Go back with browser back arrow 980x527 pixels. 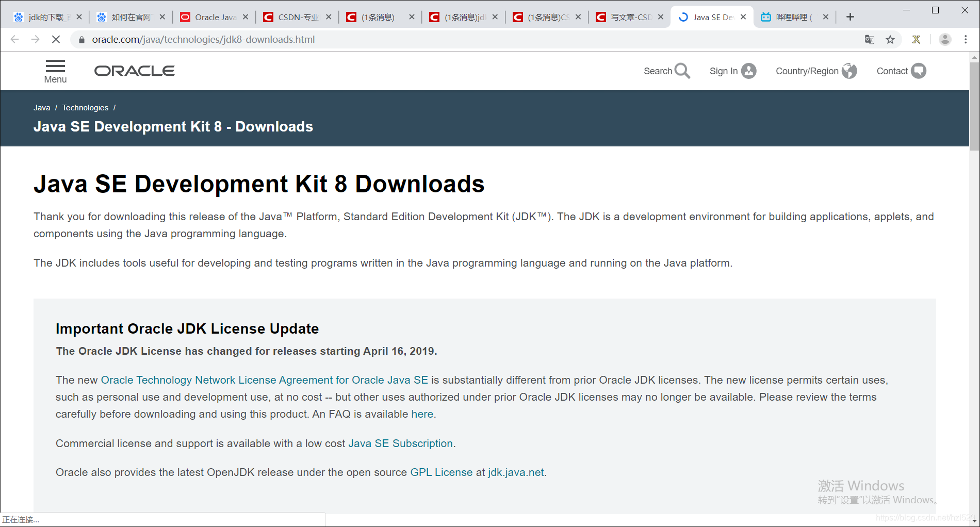pyautogui.click(x=14, y=39)
